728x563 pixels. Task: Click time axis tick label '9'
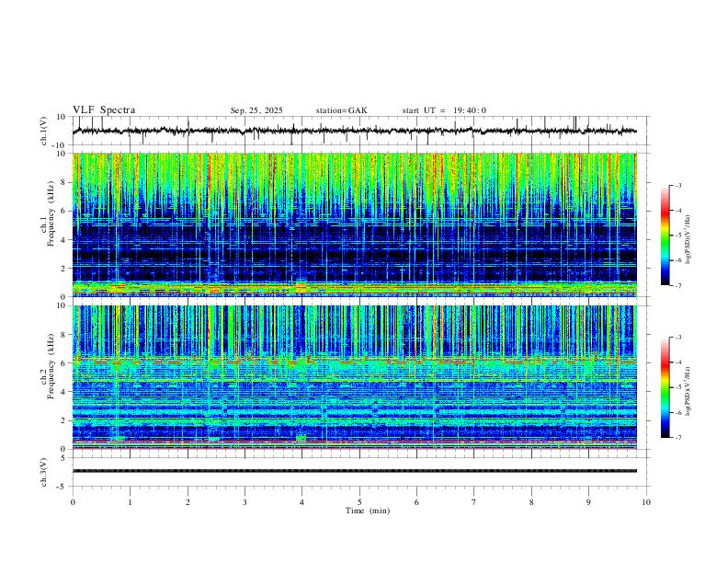tap(588, 502)
